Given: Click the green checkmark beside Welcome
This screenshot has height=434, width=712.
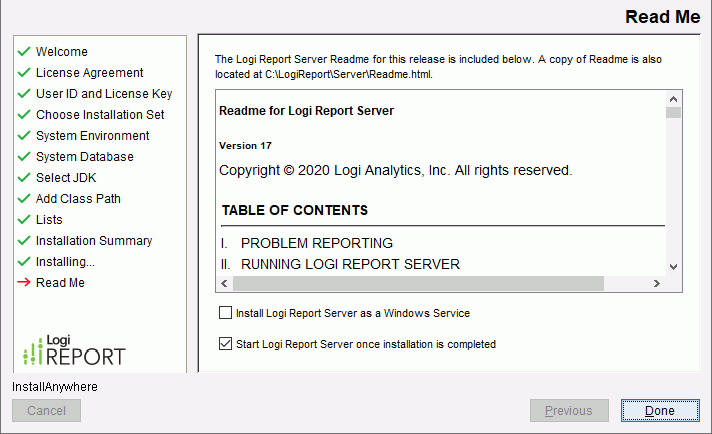Looking at the screenshot, I should click(x=24, y=51).
